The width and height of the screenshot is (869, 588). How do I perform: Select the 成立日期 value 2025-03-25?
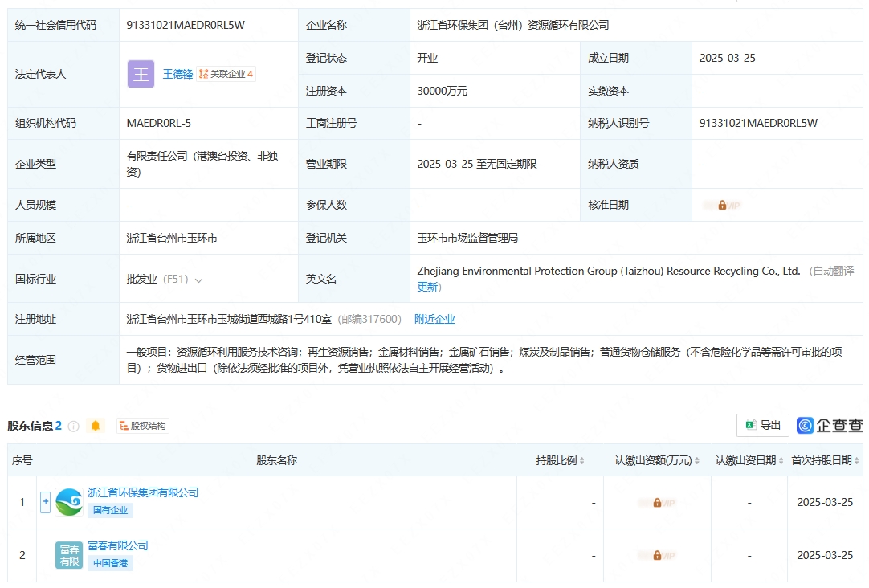coord(727,58)
